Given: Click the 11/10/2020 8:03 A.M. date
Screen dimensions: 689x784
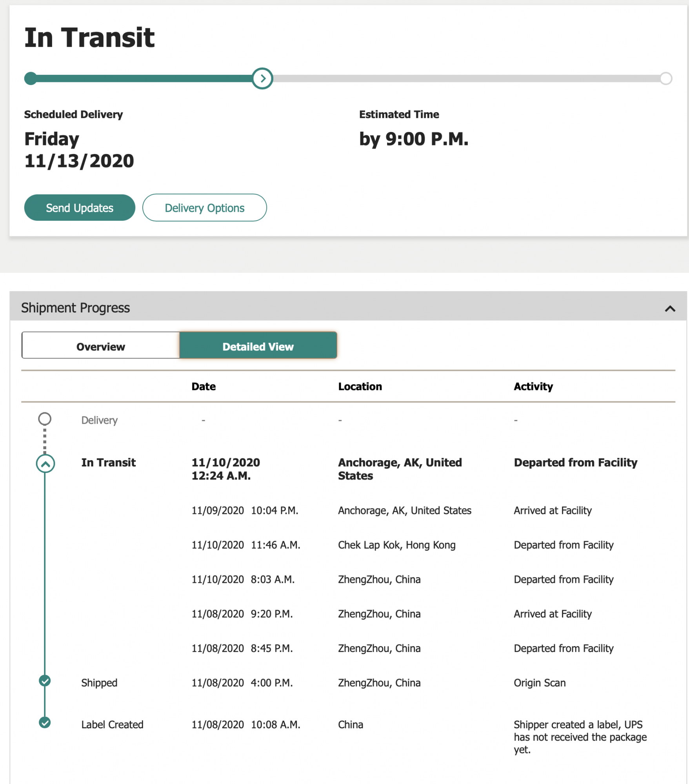Looking at the screenshot, I should coord(243,579).
